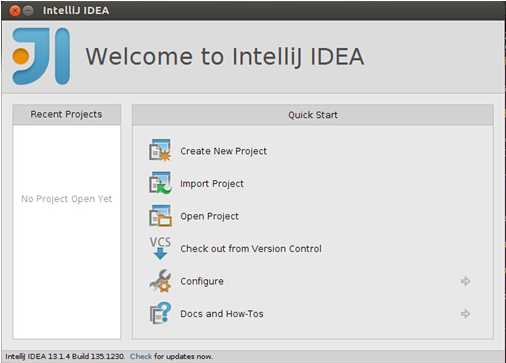Open the 'Docs and How-Tos' text entry

[x=222, y=314]
